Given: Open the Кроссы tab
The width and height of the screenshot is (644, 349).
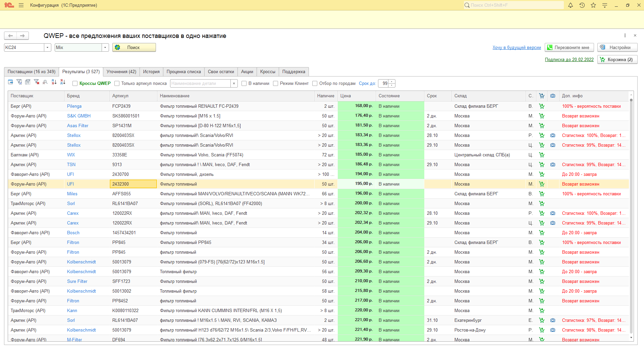Looking at the screenshot, I should coord(268,72).
